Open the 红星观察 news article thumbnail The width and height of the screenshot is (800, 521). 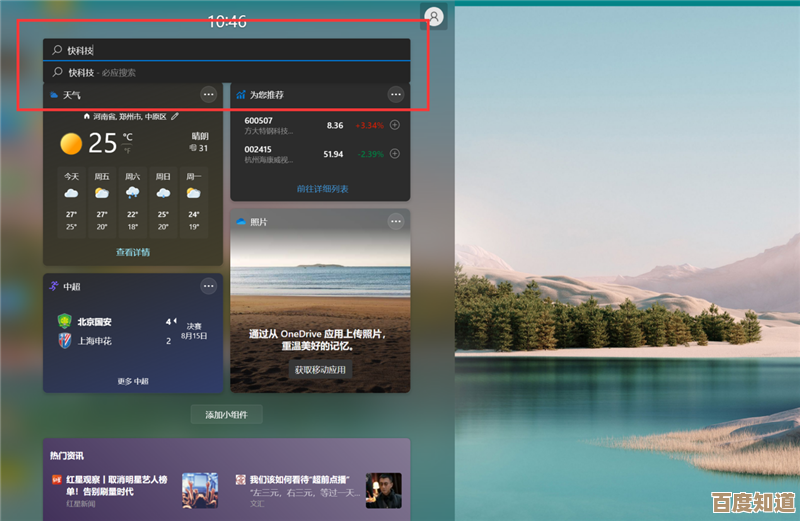(x=199, y=490)
